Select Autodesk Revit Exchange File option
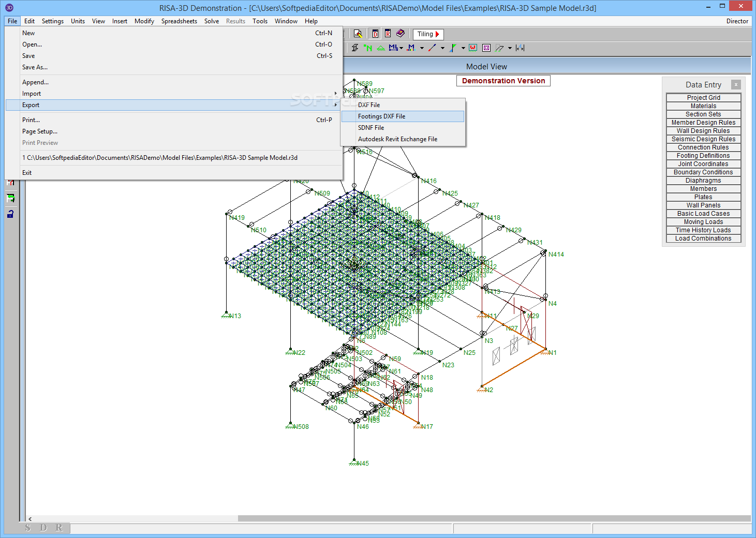 click(x=403, y=139)
